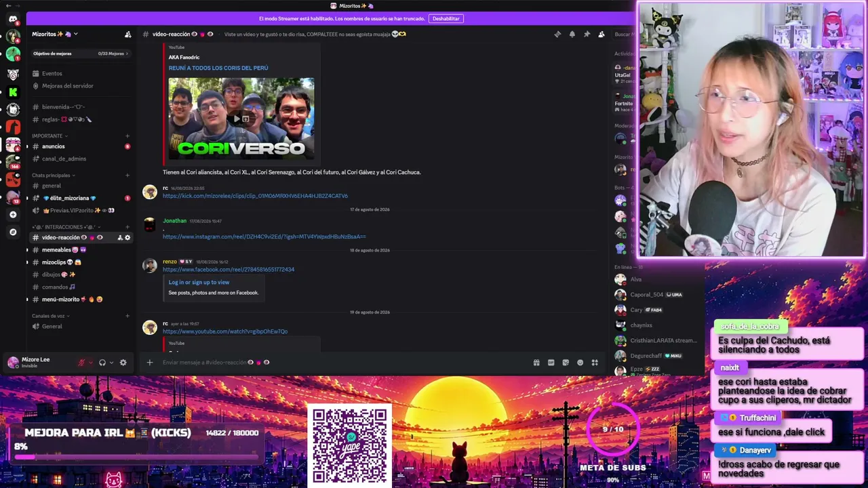Open the GIF picker icon
Screen dimensions: 868x488
pos(551,363)
